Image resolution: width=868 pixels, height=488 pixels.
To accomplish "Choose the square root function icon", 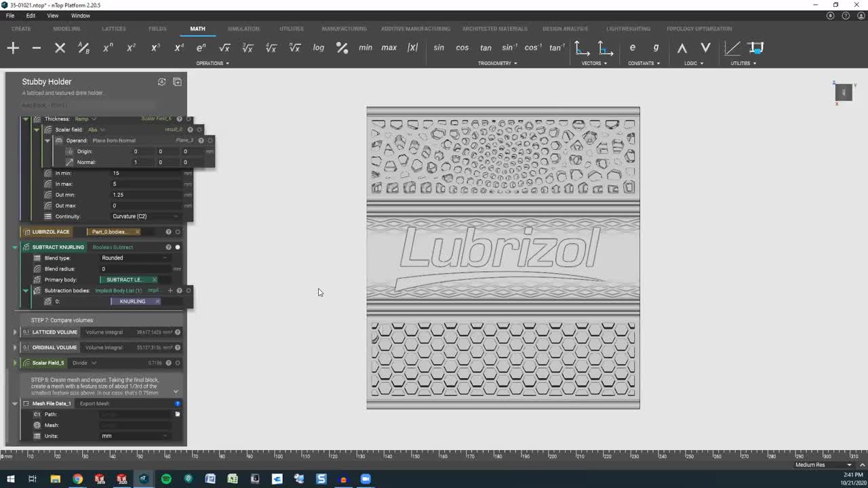I will [x=224, y=47].
